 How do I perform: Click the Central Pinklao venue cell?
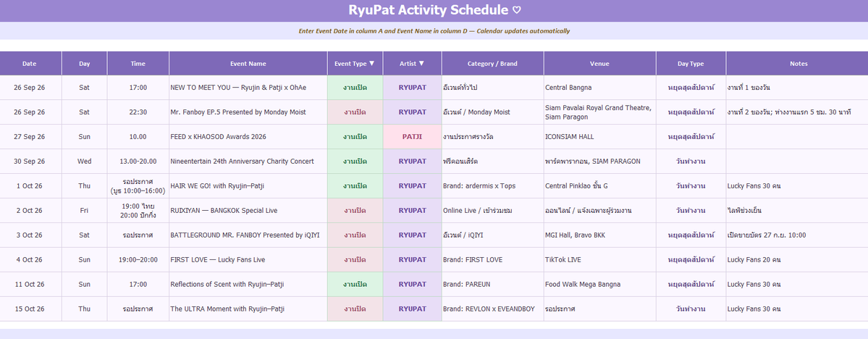600,185
